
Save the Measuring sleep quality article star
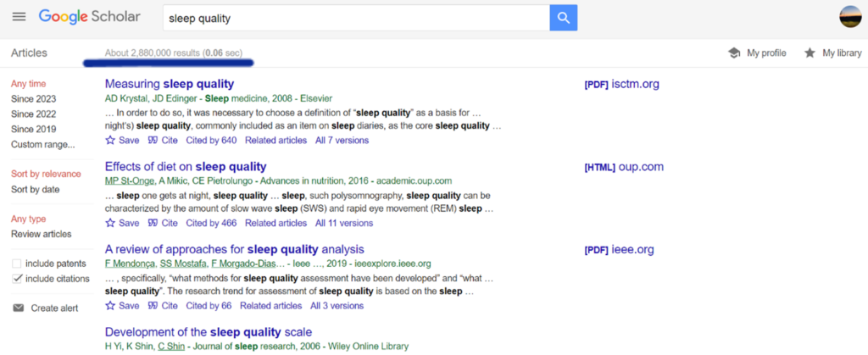tap(110, 141)
